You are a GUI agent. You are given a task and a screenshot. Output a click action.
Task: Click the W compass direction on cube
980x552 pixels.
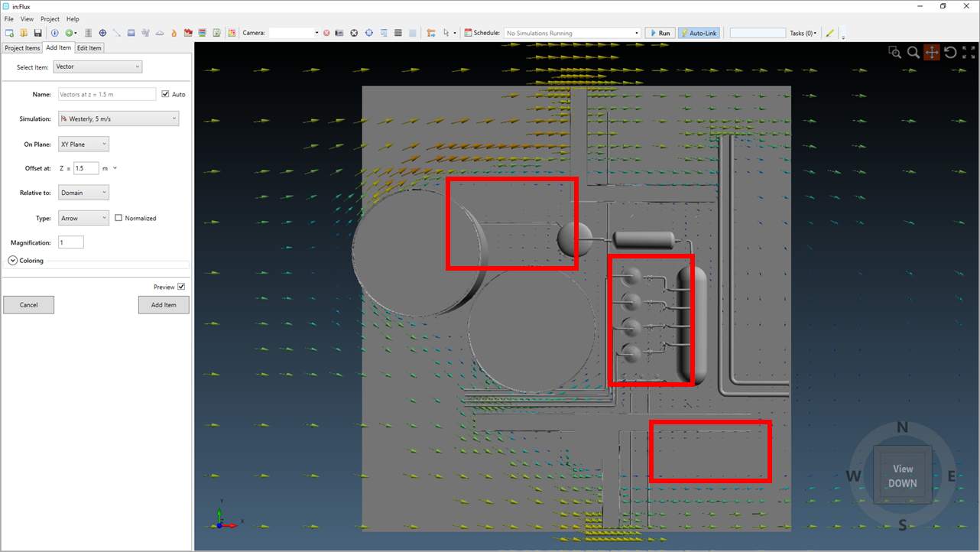(x=854, y=476)
